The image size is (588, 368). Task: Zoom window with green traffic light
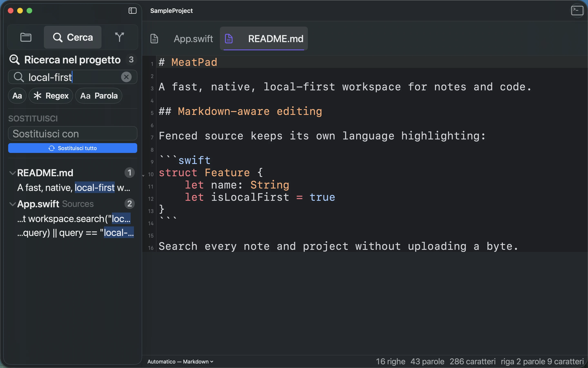point(29,11)
